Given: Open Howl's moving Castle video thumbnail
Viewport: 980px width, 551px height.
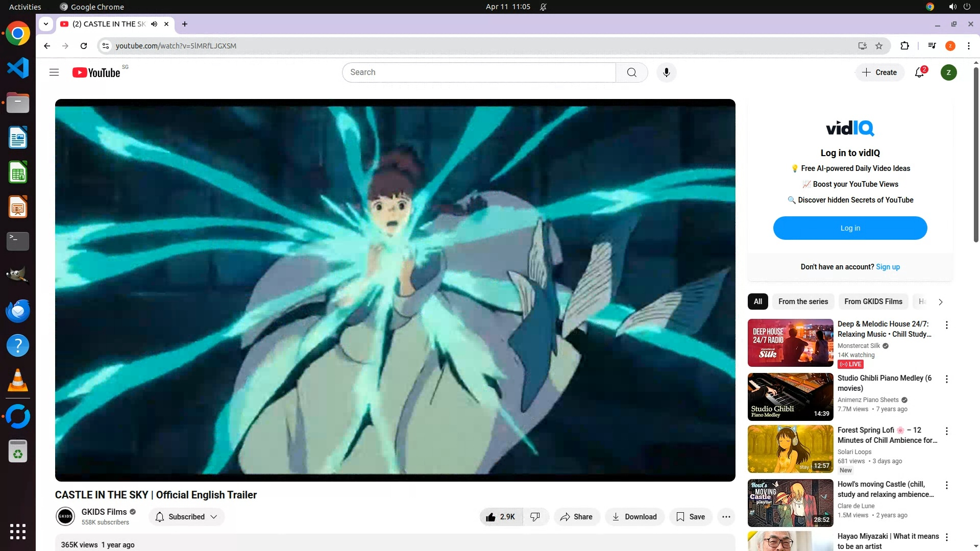Looking at the screenshot, I should point(790,503).
